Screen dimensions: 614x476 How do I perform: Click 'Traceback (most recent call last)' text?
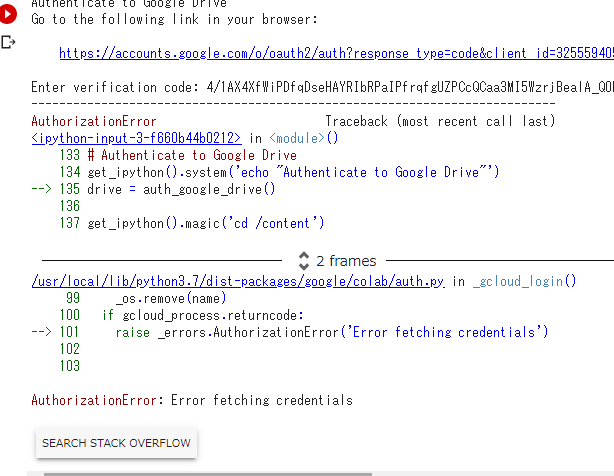tap(441, 121)
